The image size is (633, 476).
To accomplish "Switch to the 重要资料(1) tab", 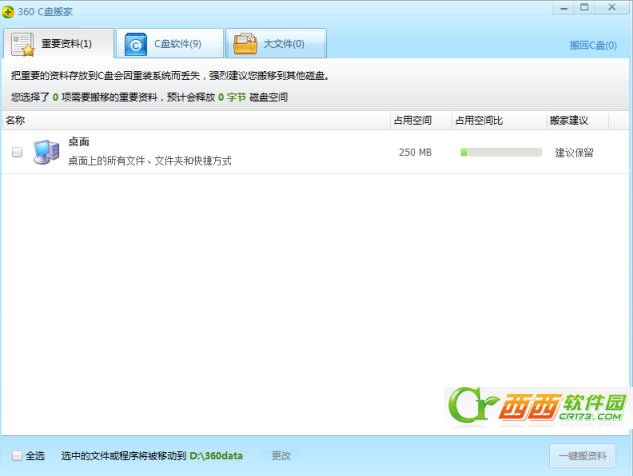I will point(59,44).
